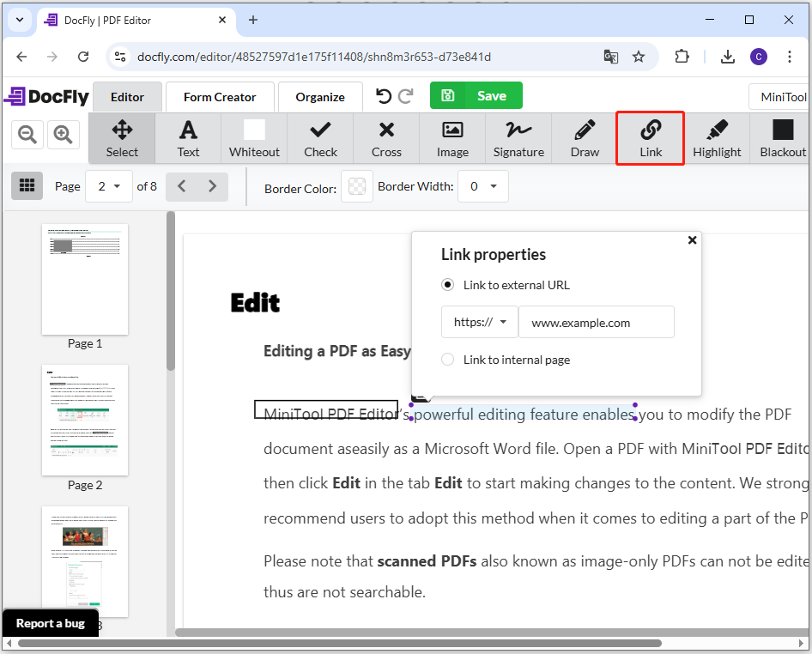The image size is (812, 654).
Task: Open the Border Color swatch
Action: [357, 186]
